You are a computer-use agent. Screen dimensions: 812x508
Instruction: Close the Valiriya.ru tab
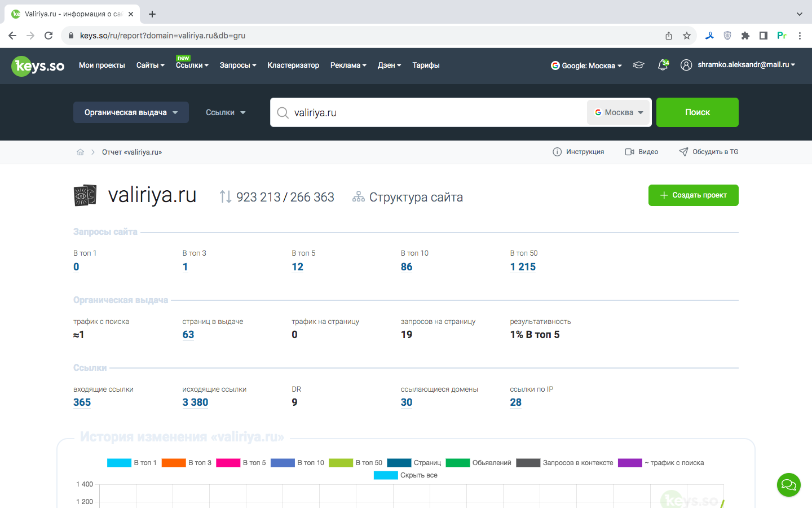[x=131, y=14]
